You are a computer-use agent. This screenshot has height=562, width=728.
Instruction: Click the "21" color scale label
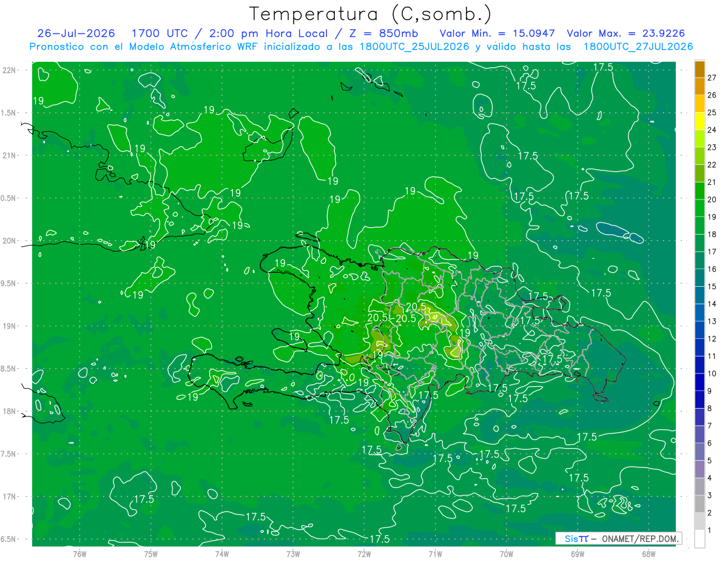tap(712, 182)
